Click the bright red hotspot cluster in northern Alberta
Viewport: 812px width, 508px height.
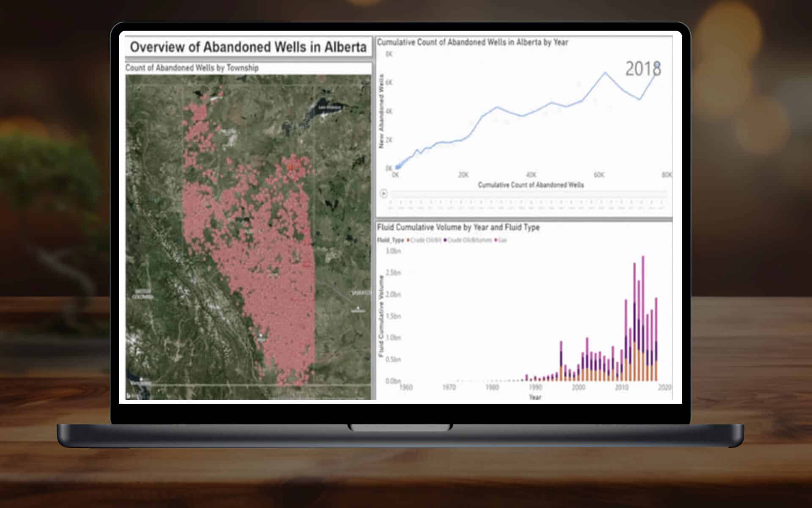point(291,168)
